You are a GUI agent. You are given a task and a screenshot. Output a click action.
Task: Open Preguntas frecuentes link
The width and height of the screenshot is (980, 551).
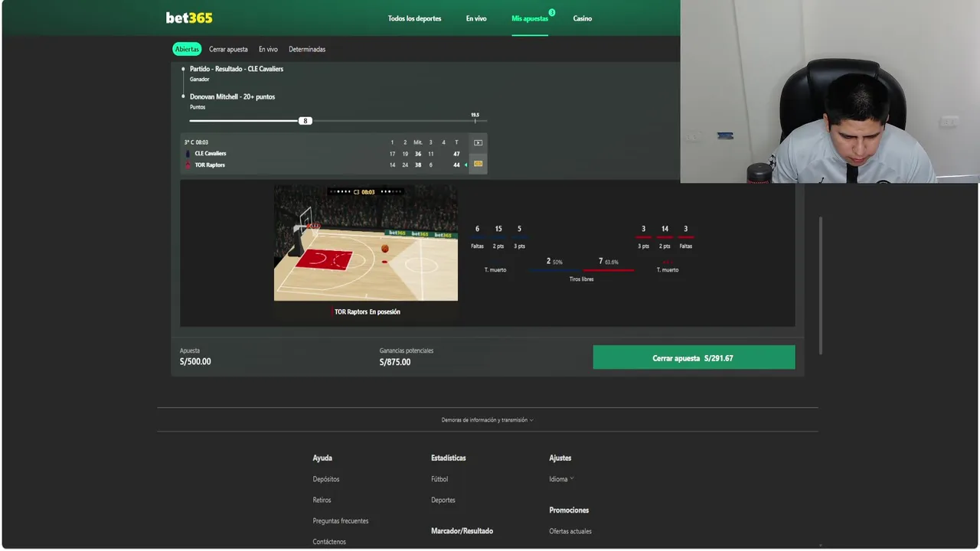341,520
